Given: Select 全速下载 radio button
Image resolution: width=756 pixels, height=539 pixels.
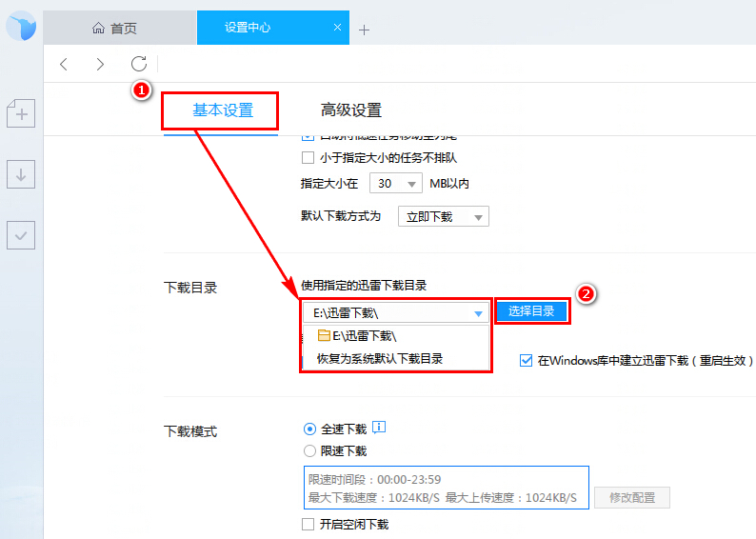Looking at the screenshot, I should click(x=309, y=429).
